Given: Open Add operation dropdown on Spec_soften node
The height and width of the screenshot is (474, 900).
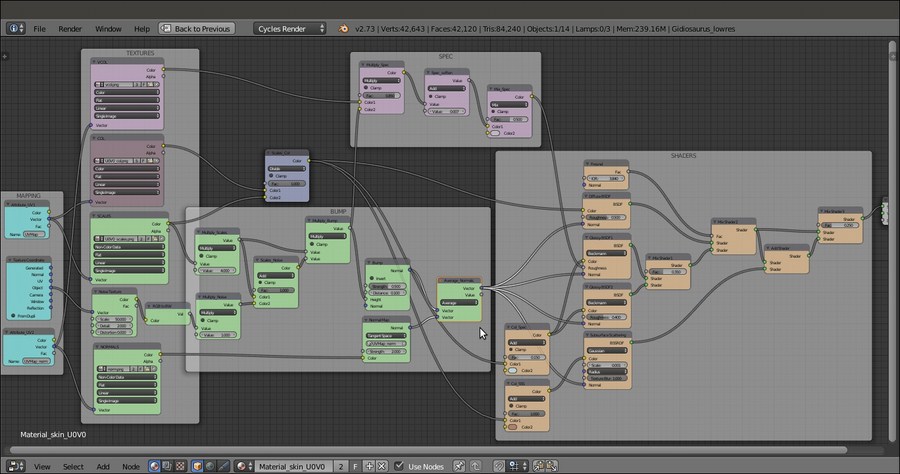Looking at the screenshot, I should pyautogui.click(x=446, y=89).
